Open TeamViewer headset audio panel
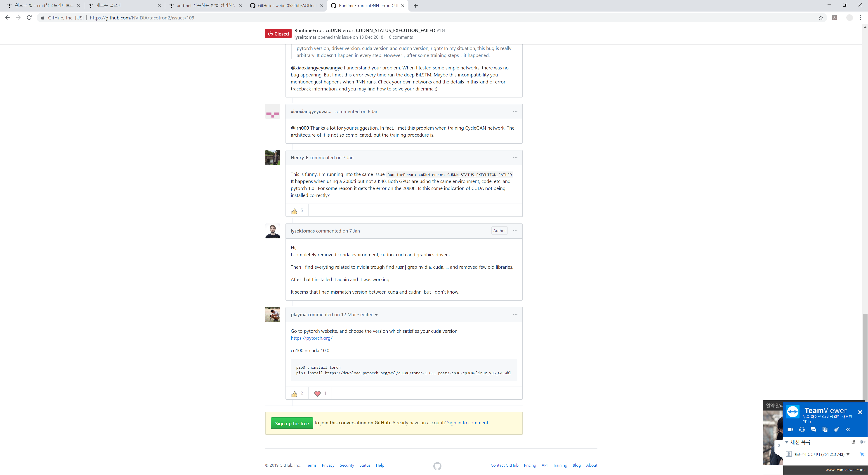Image resolution: width=868 pixels, height=475 pixels. 802,430
